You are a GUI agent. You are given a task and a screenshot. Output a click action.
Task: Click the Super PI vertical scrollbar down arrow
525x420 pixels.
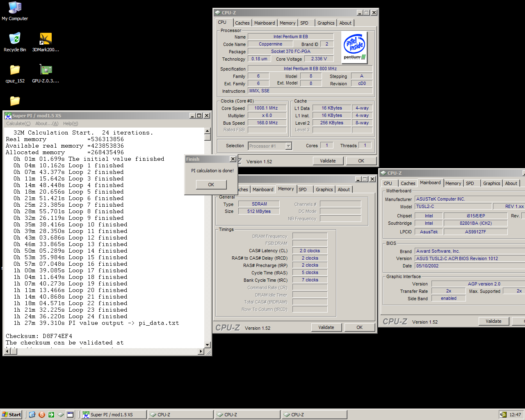[208, 345]
